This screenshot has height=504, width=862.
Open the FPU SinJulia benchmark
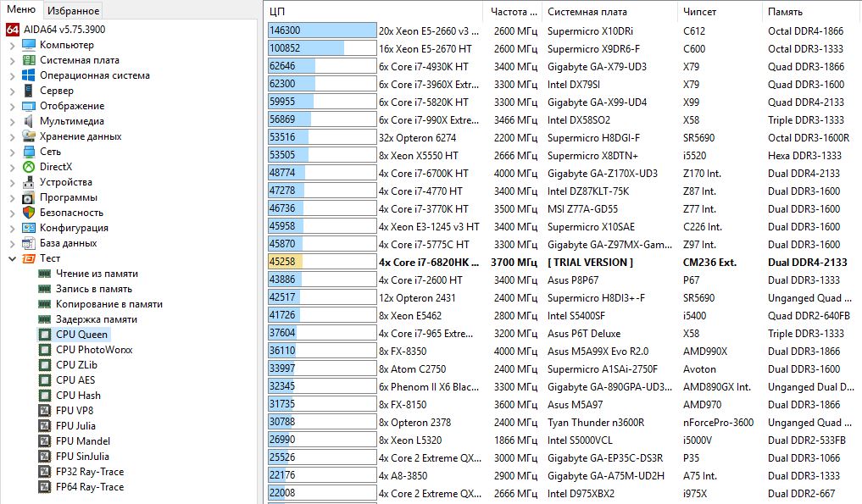(x=82, y=457)
